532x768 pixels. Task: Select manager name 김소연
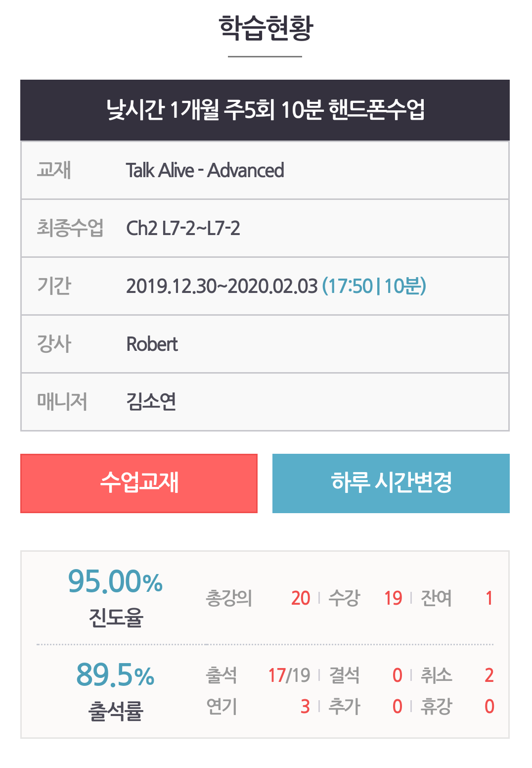tap(151, 402)
